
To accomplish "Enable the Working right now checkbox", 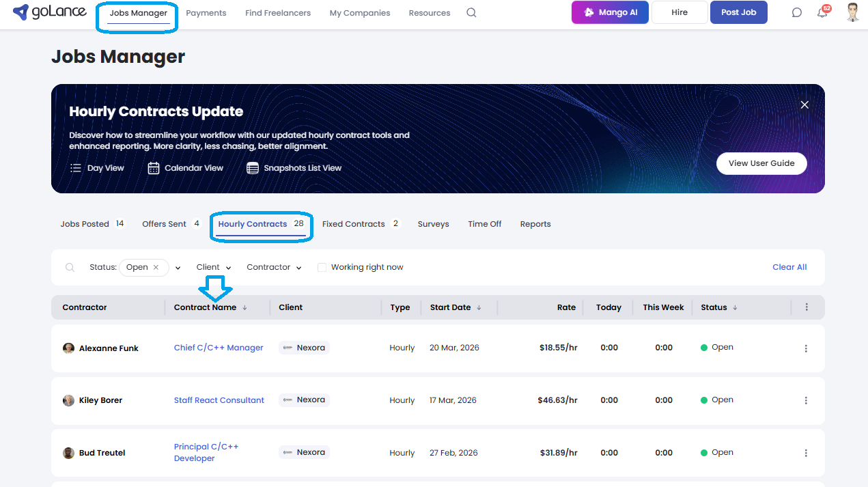I will click(322, 268).
